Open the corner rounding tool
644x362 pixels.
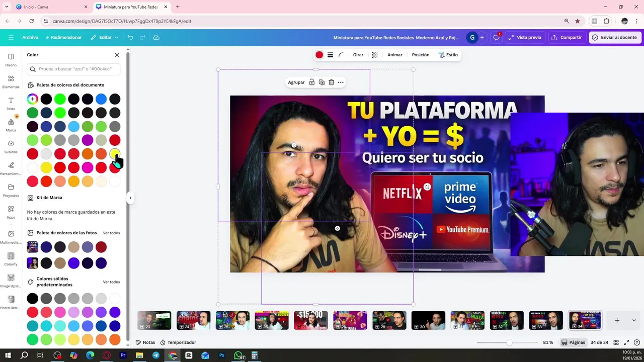tap(341, 55)
